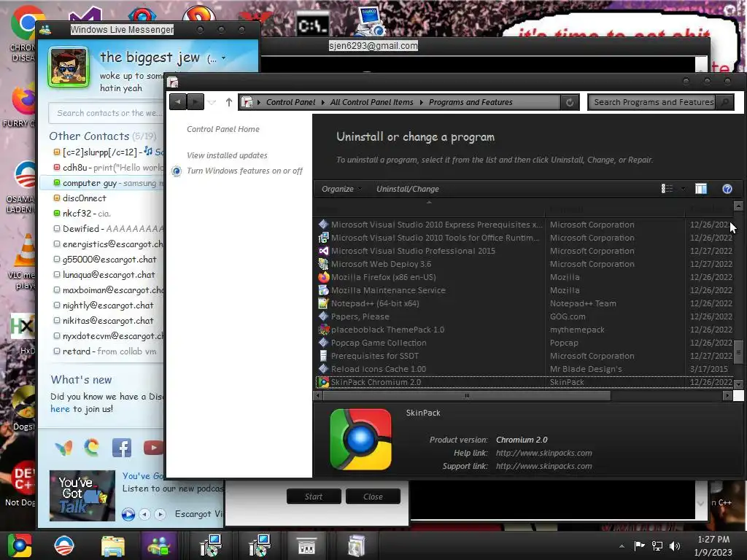This screenshot has width=747, height=560.
Task: Select contact nkcf32 in Messenger
Action: click(102, 214)
